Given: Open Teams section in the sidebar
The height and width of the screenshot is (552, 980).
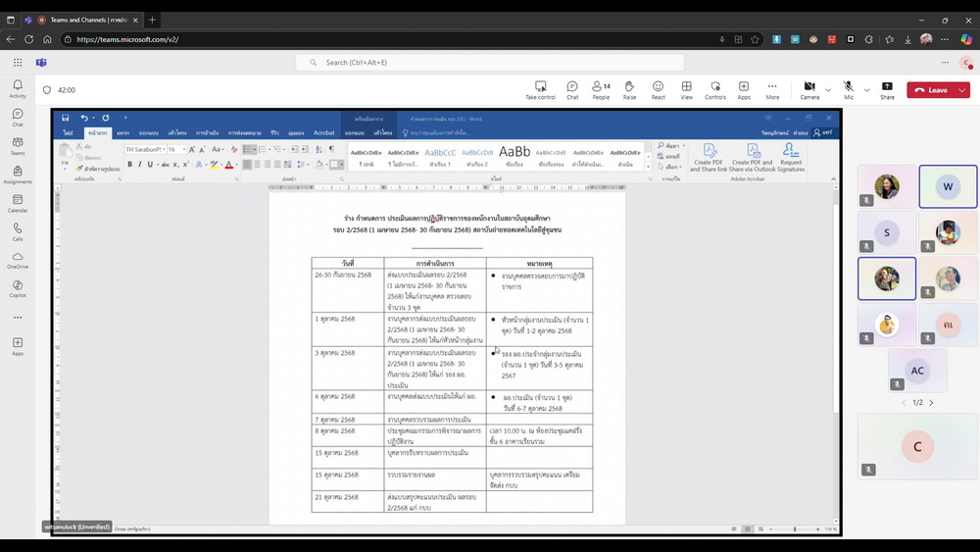Looking at the screenshot, I should (x=18, y=146).
